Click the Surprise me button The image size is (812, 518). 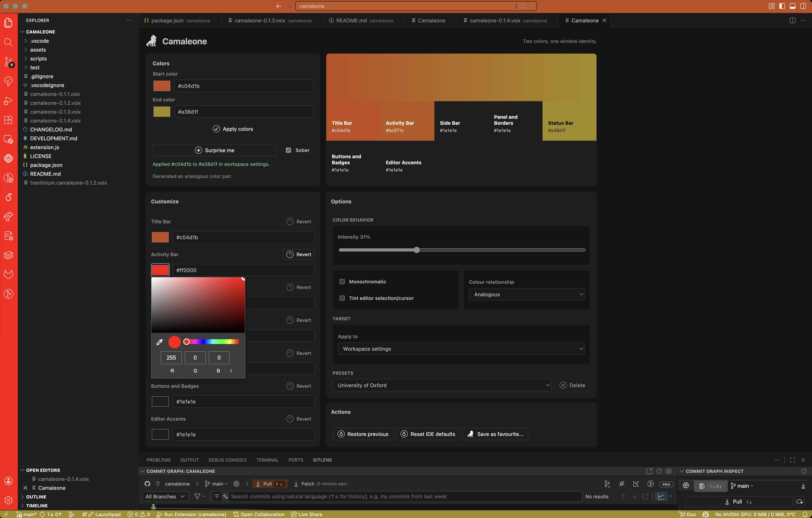(214, 150)
